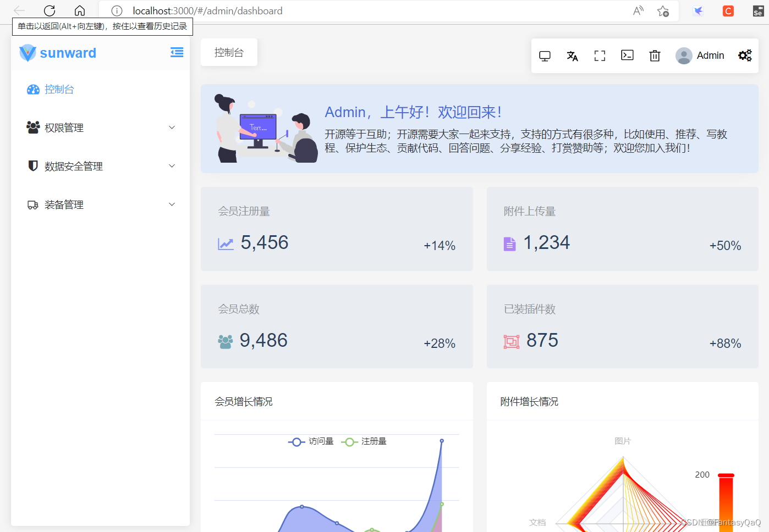Image resolution: width=769 pixels, height=532 pixels.
Task: Click the 会员注册量 statistic card
Action: tap(337, 229)
